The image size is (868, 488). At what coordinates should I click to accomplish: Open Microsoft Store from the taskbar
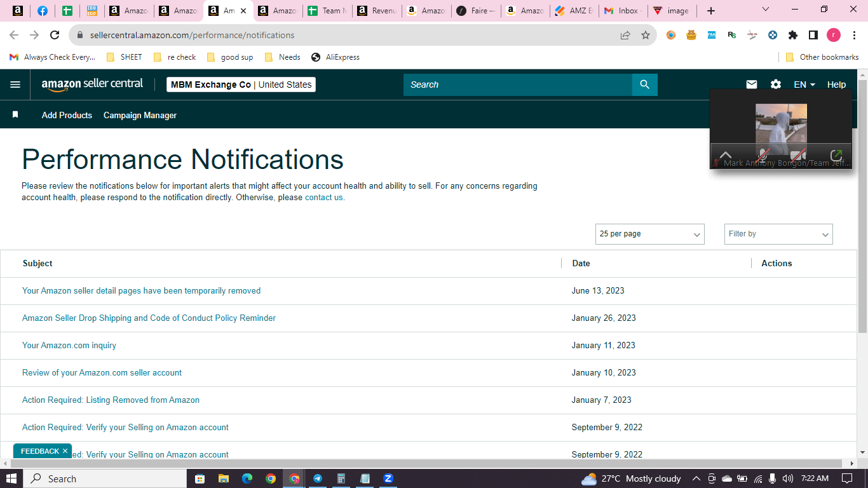click(200, 478)
